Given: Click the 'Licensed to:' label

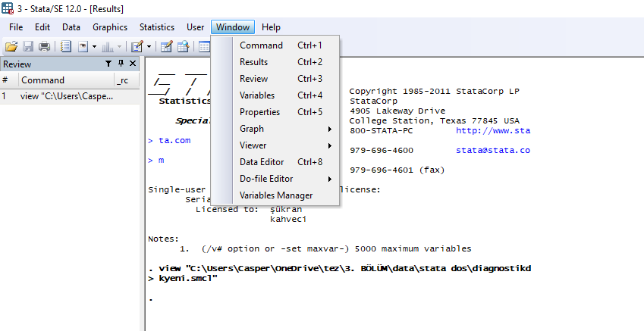Looking at the screenshot, I should click(227, 210).
